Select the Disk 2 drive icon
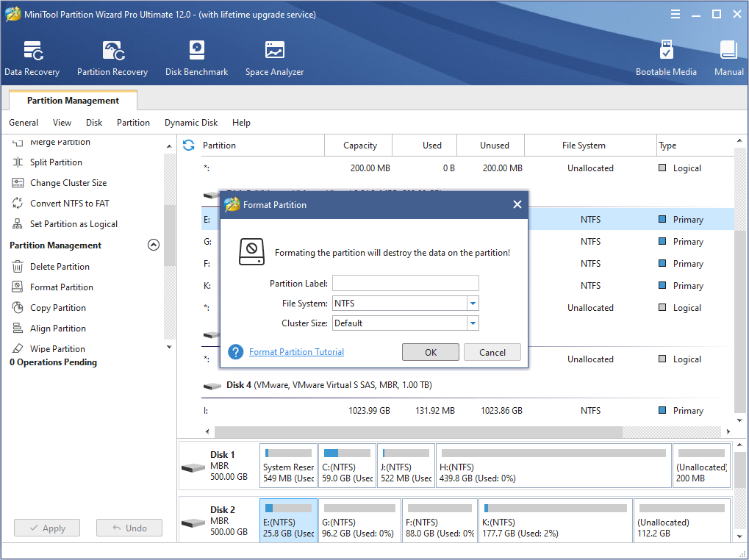Image resolution: width=749 pixels, height=560 pixels. click(x=193, y=523)
